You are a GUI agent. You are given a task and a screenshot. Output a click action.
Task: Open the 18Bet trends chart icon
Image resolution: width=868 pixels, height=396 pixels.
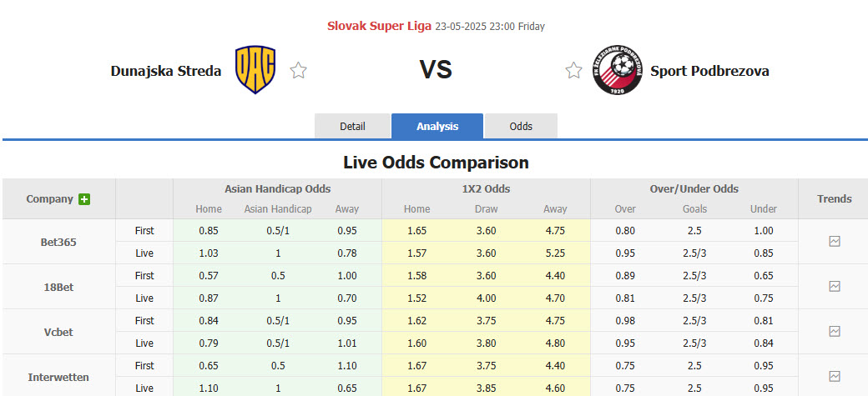834,286
